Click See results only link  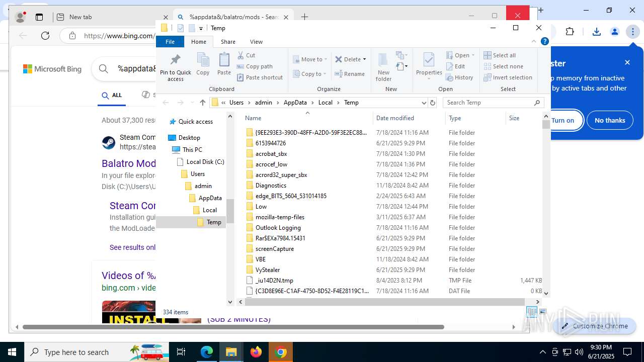[x=133, y=247]
